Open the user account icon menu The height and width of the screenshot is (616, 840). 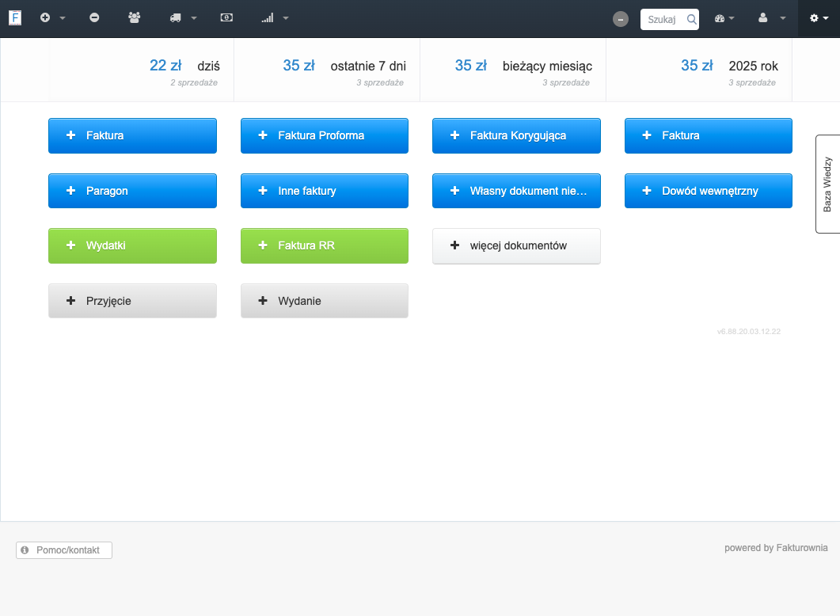pyautogui.click(x=763, y=17)
